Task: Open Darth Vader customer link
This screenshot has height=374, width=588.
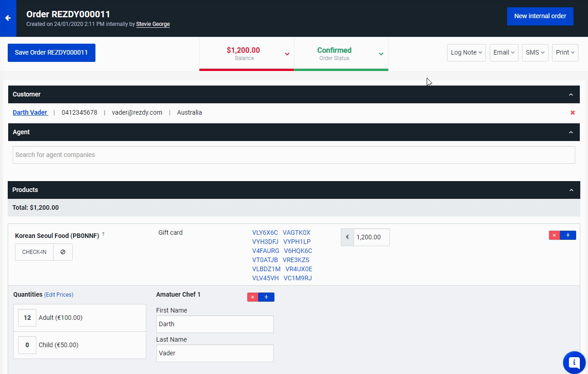Action: pyautogui.click(x=30, y=112)
